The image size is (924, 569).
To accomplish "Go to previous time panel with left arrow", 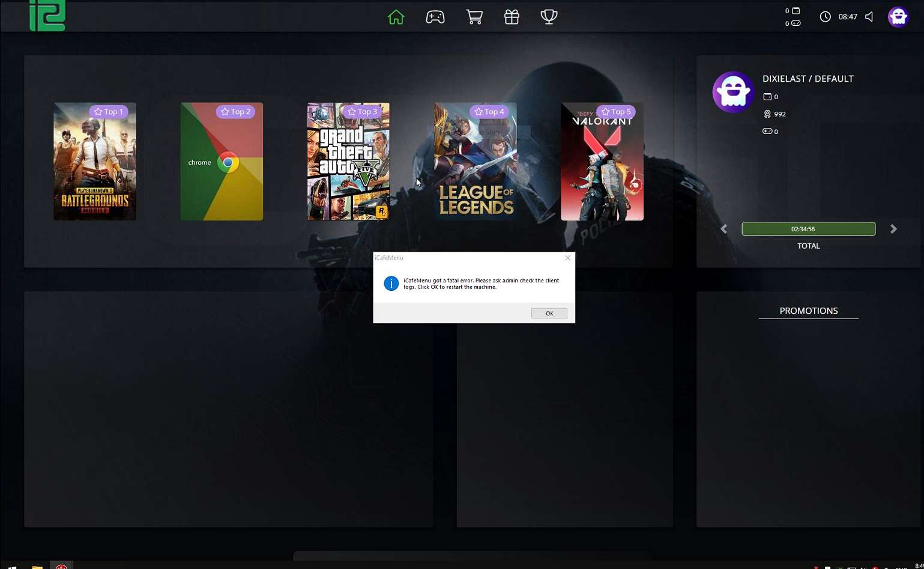I will click(724, 229).
